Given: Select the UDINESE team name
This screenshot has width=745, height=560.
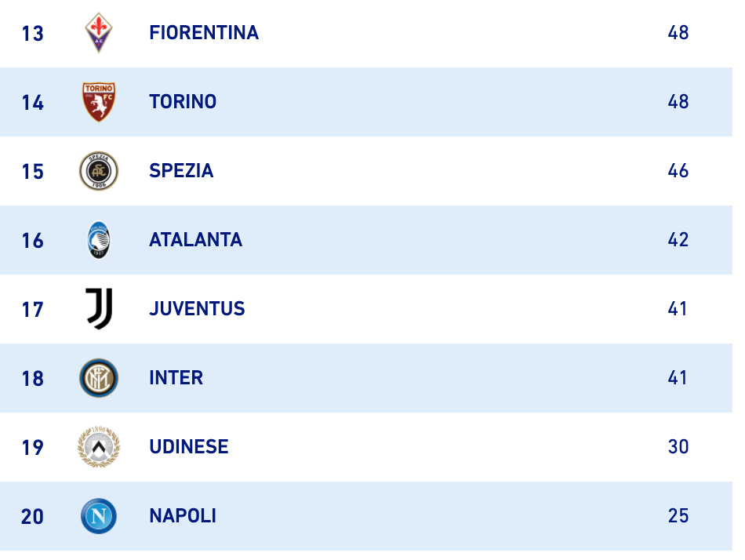Looking at the screenshot, I should 189,447.
